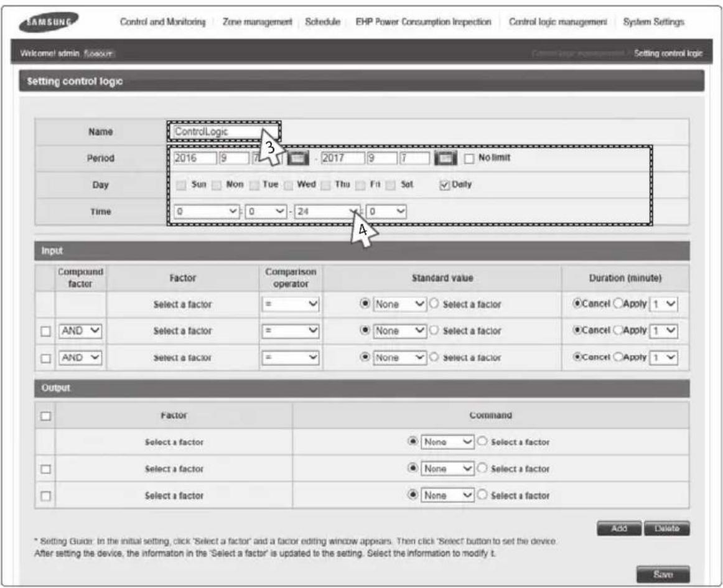
Task: Click the Samsung logo
Action: point(49,22)
